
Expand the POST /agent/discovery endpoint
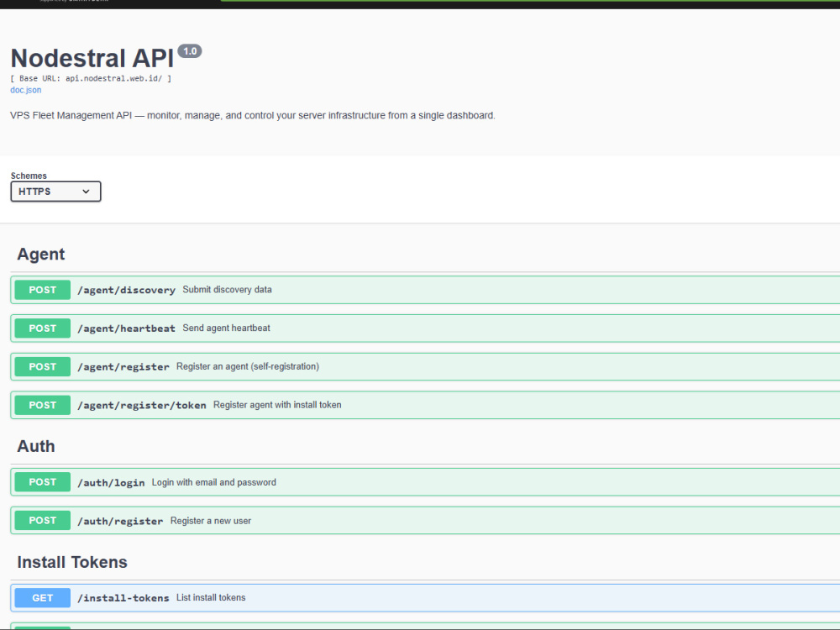(x=425, y=290)
